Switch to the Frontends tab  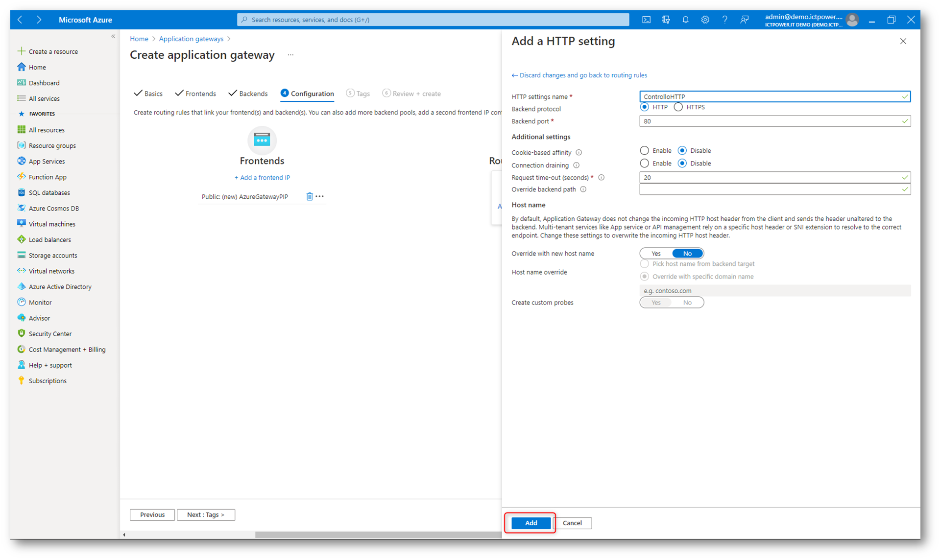[x=195, y=93]
